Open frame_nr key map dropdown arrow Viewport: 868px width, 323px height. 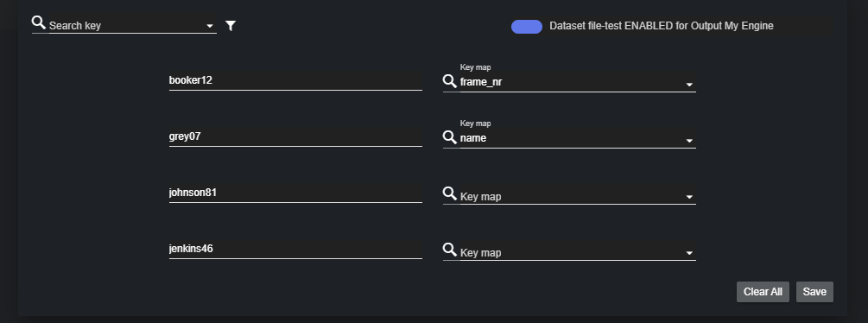click(x=689, y=85)
